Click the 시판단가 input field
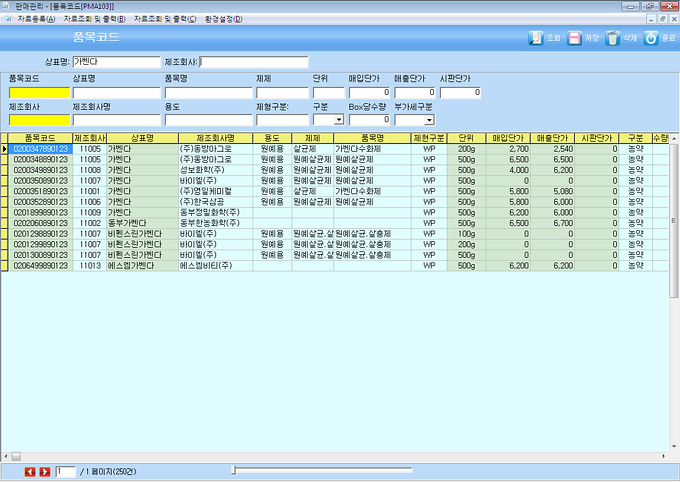The image size is (680, 482). (x=461, y=92)
